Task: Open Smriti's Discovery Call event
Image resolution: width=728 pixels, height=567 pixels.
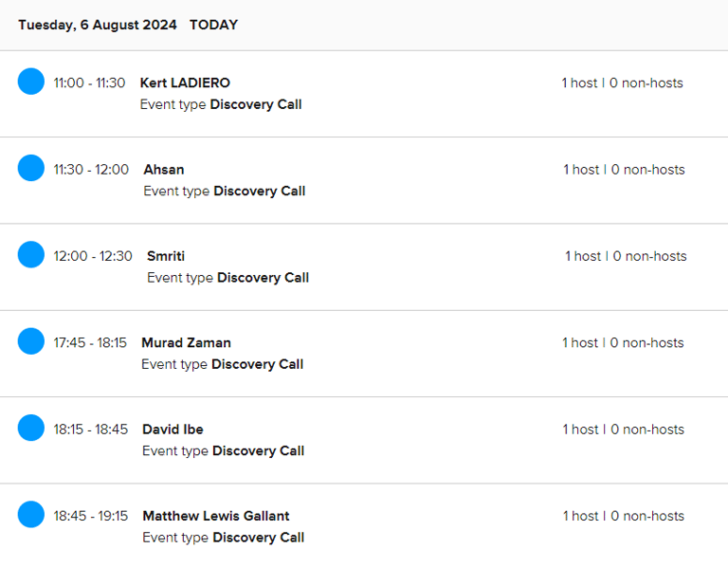Action: (x=166, y=256)
